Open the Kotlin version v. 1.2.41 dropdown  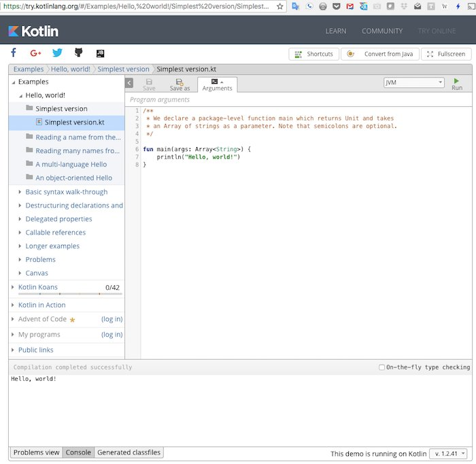pyautogui.click(x=448, y=453)
